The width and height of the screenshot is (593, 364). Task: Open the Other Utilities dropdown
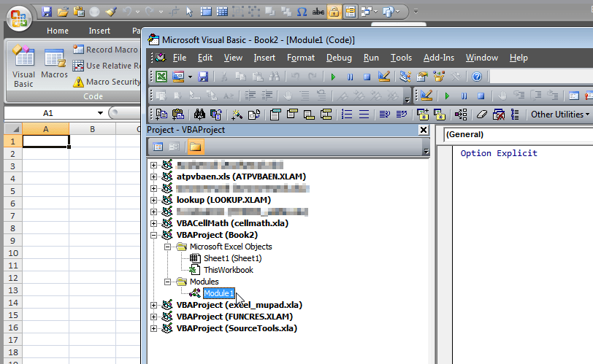[559, 115]
